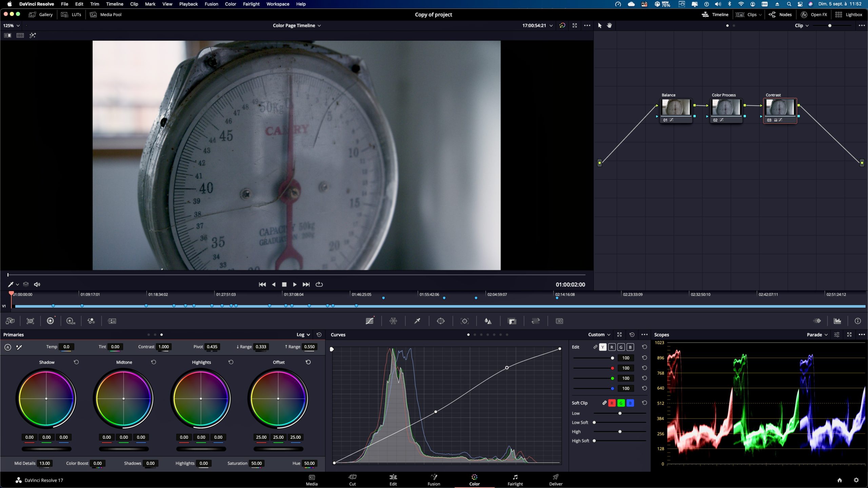
Task: Open the Qualifier eyedropper palette
Action: (x=417, y=321)
